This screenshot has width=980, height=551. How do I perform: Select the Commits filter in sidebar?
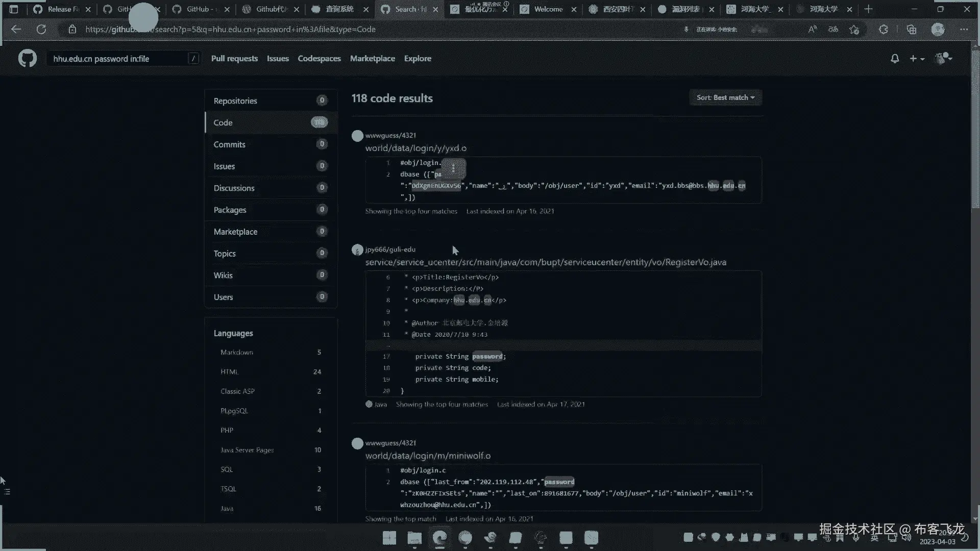[229, 144]
